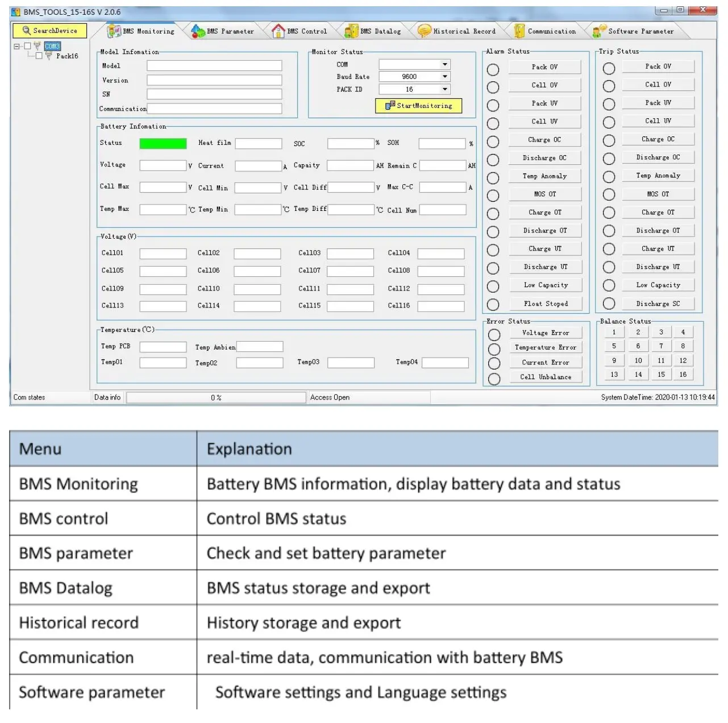The image size is (728, 723).
Task: Click the Discharge SC trip button
Action: (658, 304)
